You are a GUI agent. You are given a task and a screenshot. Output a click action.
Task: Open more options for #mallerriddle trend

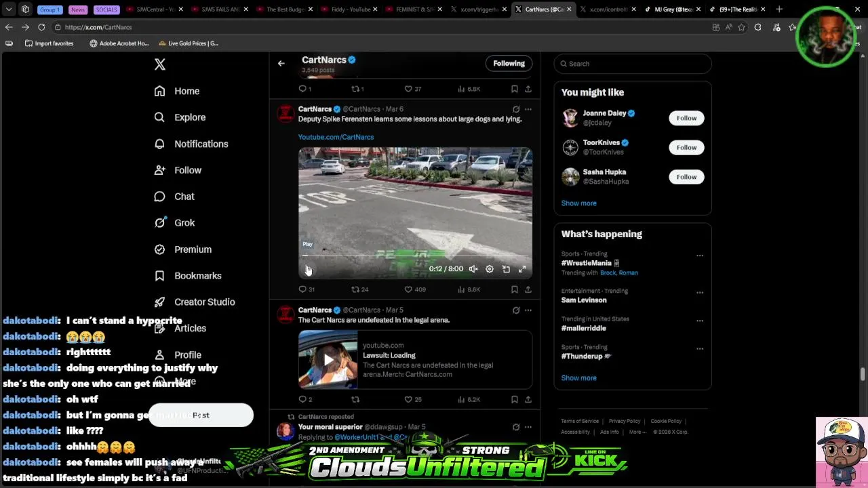coord(700,321)
